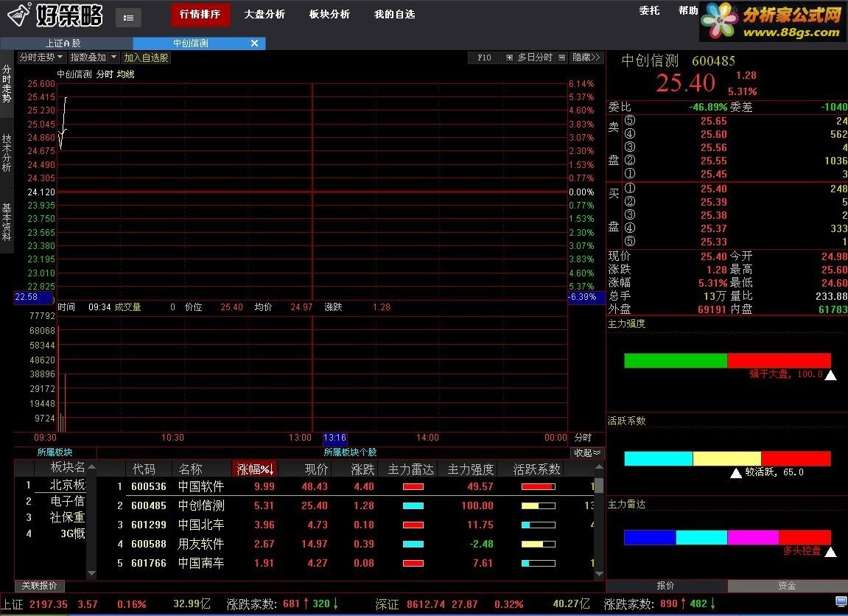Select the 600536 中国软件 stock row
This screenshot has height=616, width=848.
point(354,487)
